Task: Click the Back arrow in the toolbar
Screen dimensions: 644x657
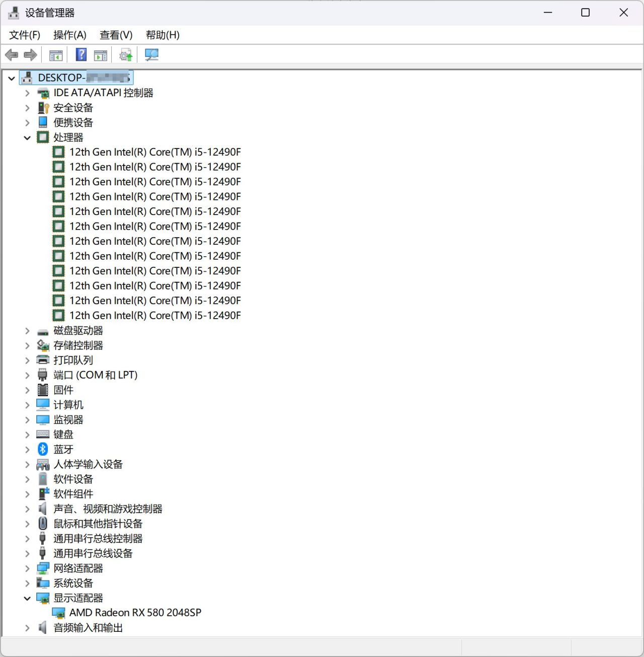Action: tap(12, 55)
